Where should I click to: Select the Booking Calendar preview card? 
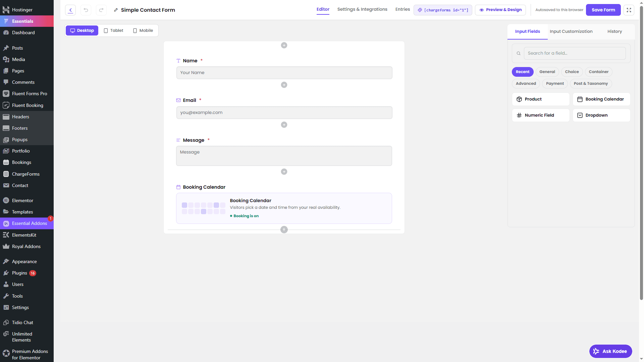284,208
